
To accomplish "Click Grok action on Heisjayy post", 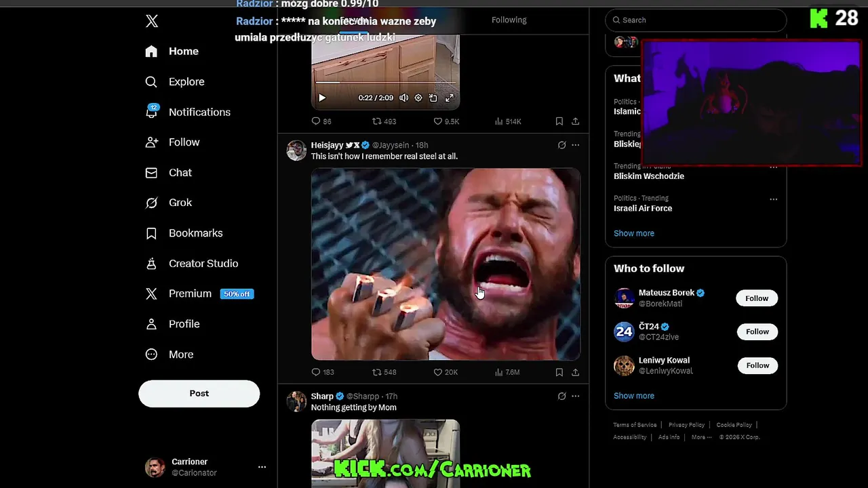I will point(561,145).
